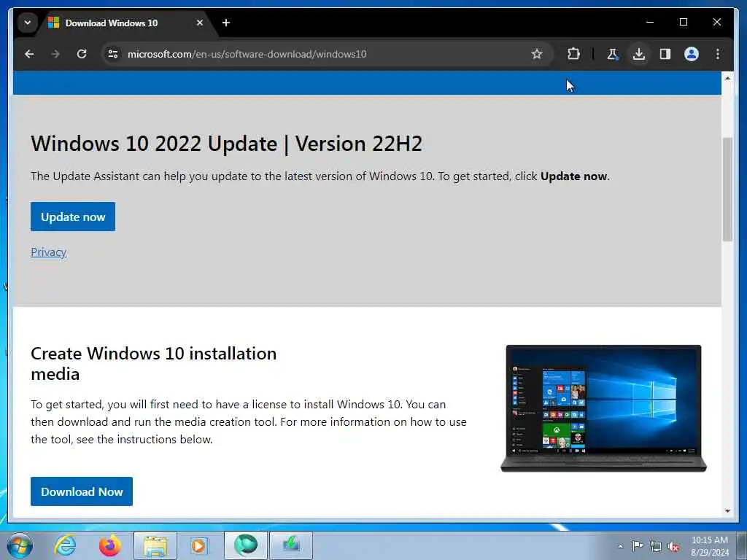Click the page scrollbar down arrow

(x=727, y=511)
